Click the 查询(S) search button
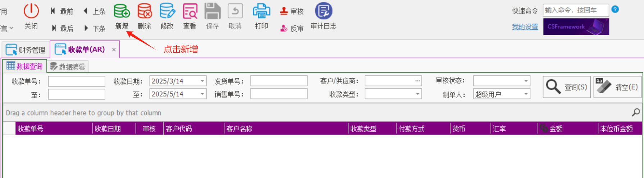 pyautogui.click(x=567, y=87)
